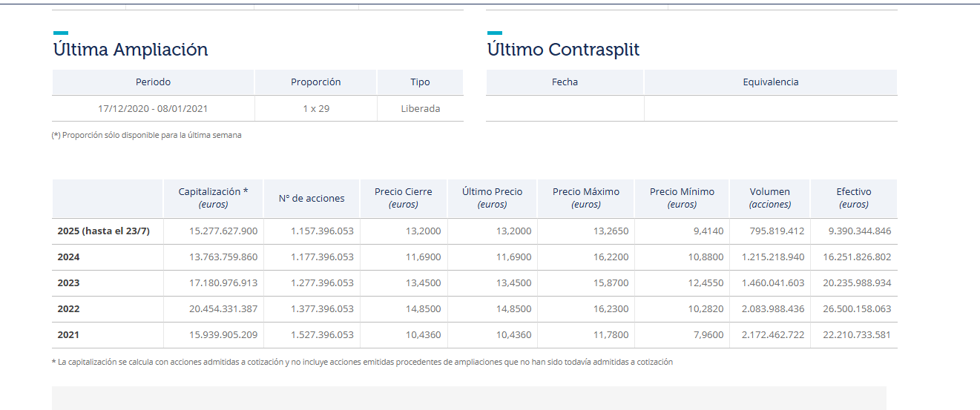980x410 pixels.
Task: Click the Último Precio column header
Action: coord(492,198)
